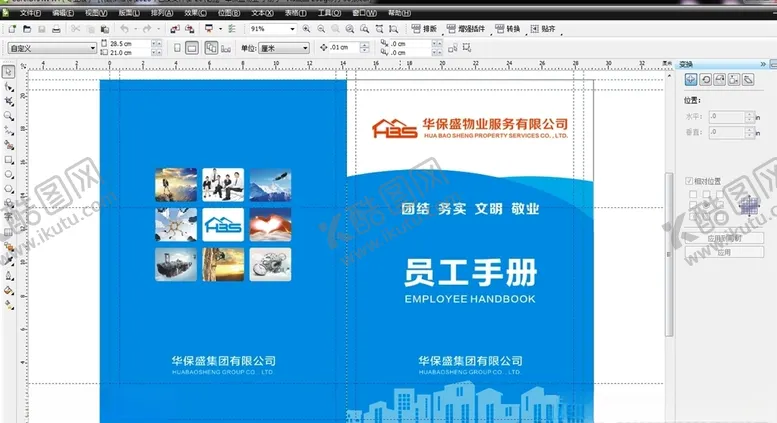Image resolution: width=777 pixels, height=423 pixels.
Task: Click the Zoom in magnifier icon
Action: point(306,29)
